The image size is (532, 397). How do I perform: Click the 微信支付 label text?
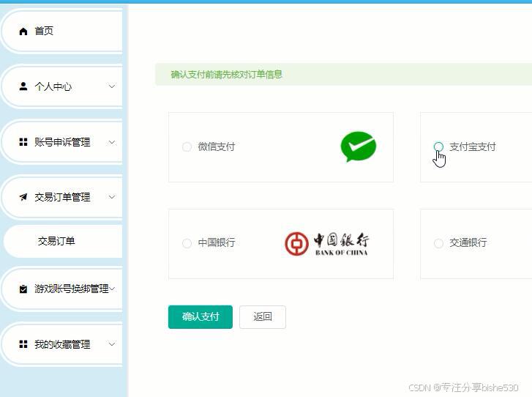[217, 146]
